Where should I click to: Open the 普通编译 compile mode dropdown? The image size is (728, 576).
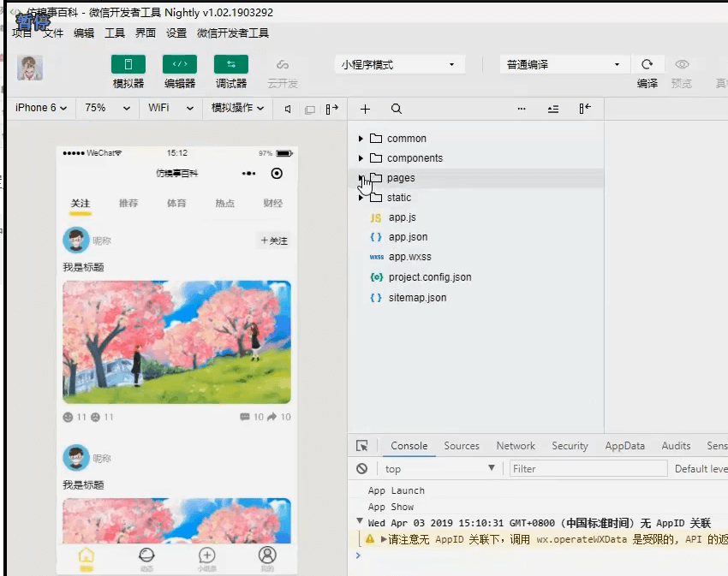click(564, 64)
